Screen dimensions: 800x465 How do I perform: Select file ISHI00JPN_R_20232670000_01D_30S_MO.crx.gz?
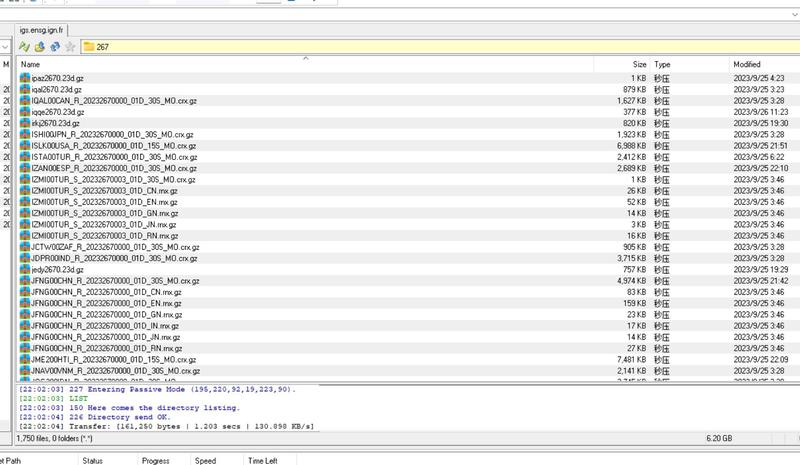click(x=114, y=134)
